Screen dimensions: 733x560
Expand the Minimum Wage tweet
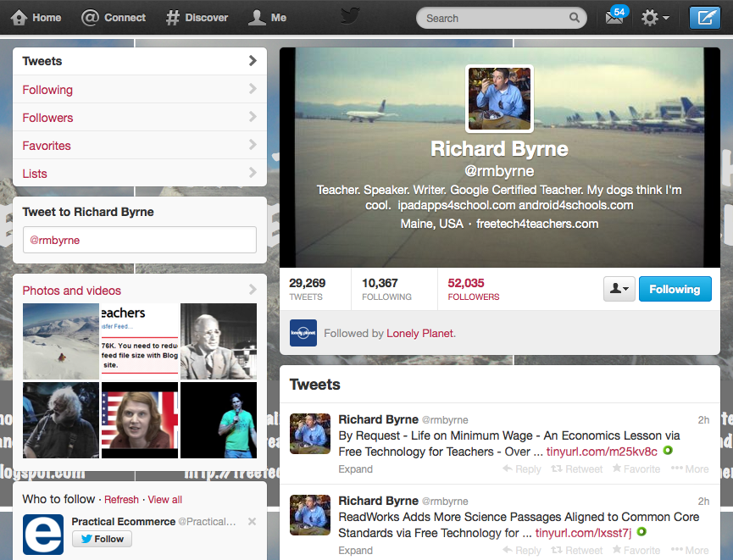(355, 469)
